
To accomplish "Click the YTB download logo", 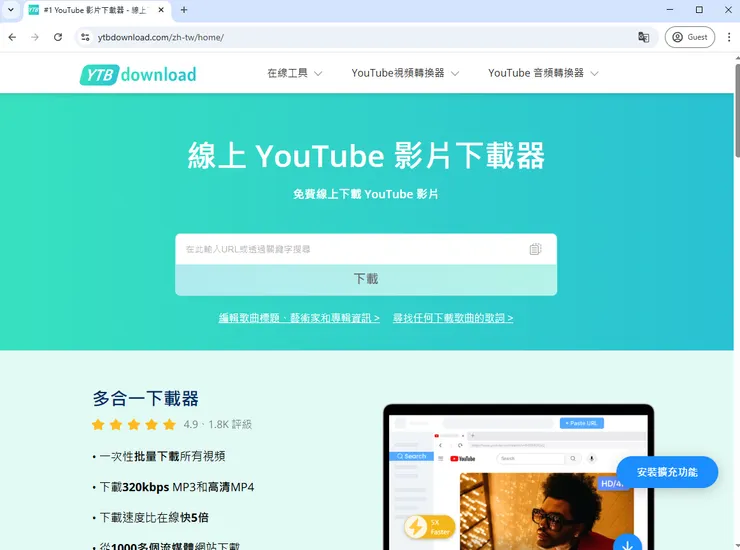I will point(138,75).
